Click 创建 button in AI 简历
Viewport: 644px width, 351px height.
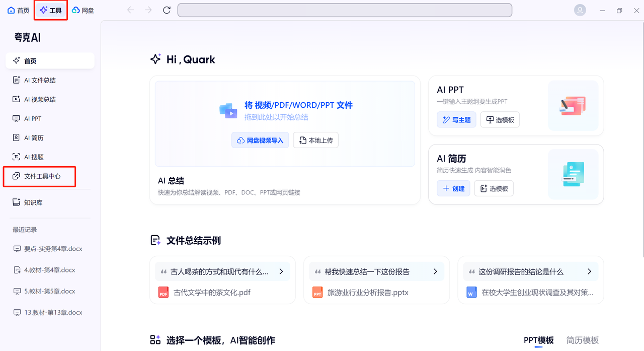(x=453, y=188)
